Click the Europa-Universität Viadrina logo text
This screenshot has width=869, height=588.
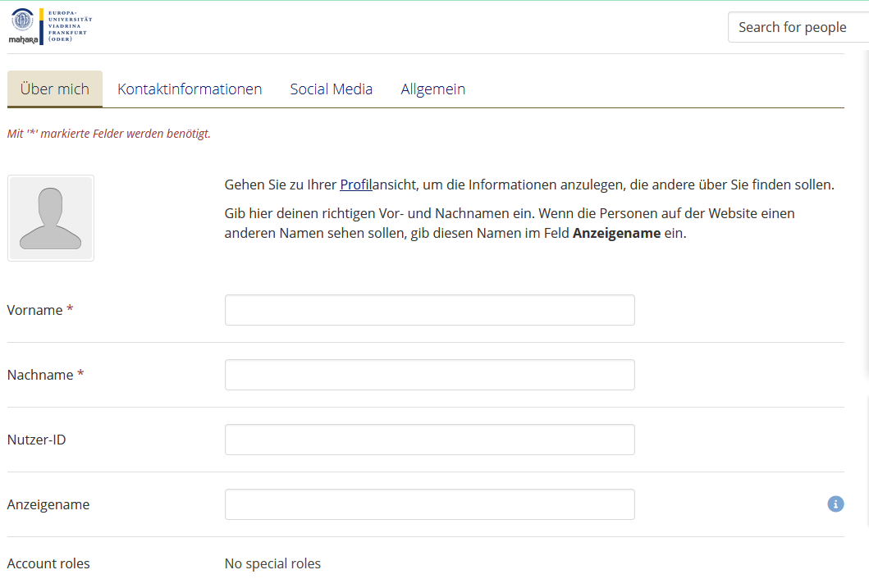[70, 25]
